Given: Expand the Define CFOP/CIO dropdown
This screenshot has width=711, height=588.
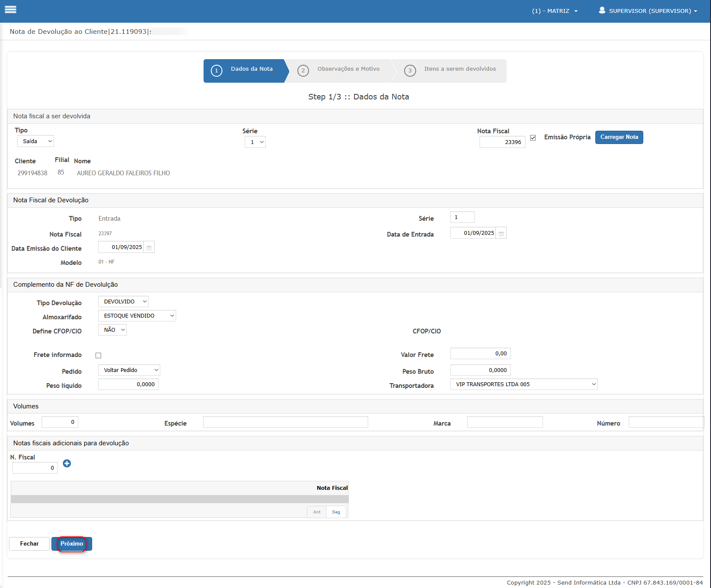Looking at the screenshot, I should (112, 330).
